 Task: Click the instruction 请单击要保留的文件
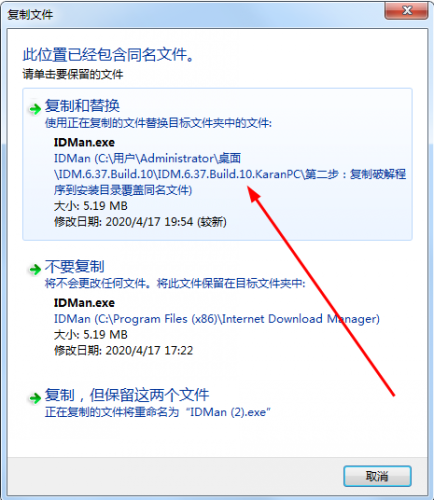[73, 74]
